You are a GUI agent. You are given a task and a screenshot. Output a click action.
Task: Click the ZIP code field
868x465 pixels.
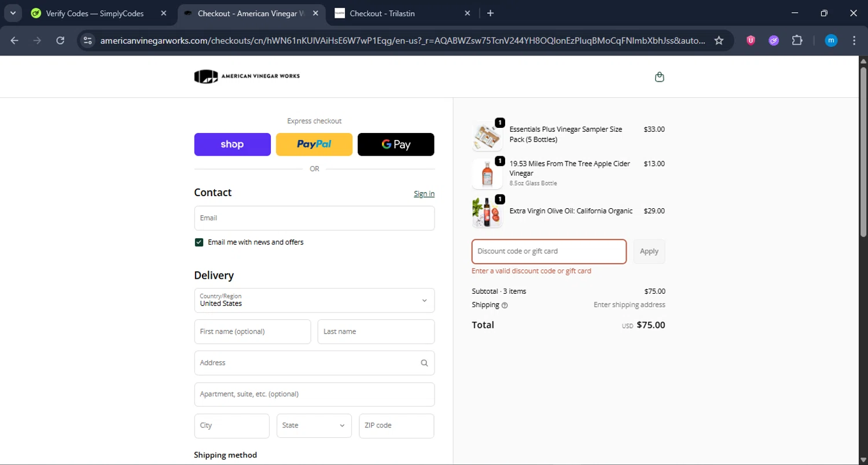[396, 426]
